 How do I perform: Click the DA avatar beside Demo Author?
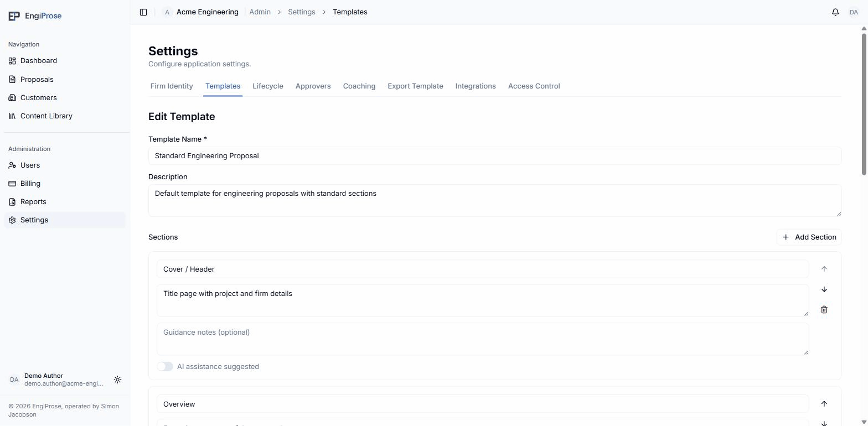click(14, 380)
